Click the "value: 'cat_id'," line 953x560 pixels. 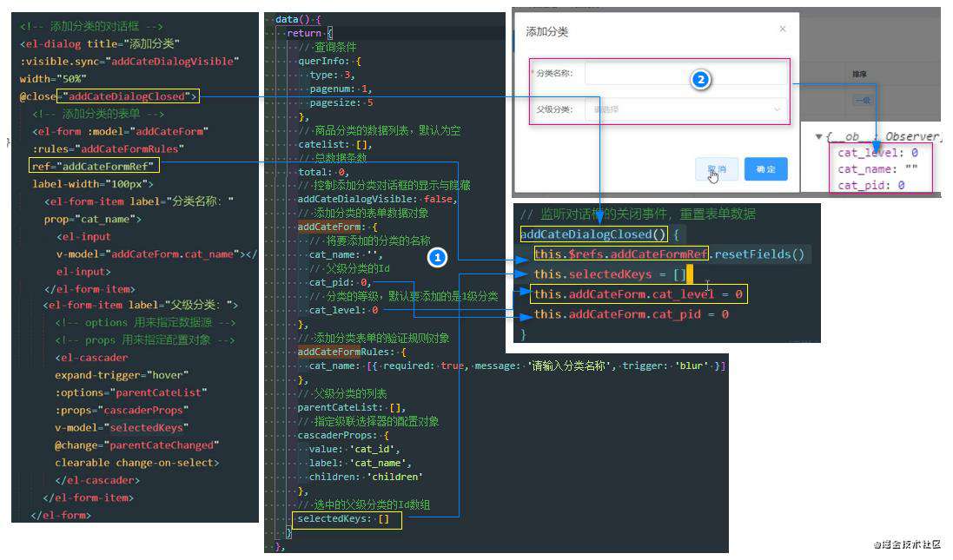[x=355, y=449]
